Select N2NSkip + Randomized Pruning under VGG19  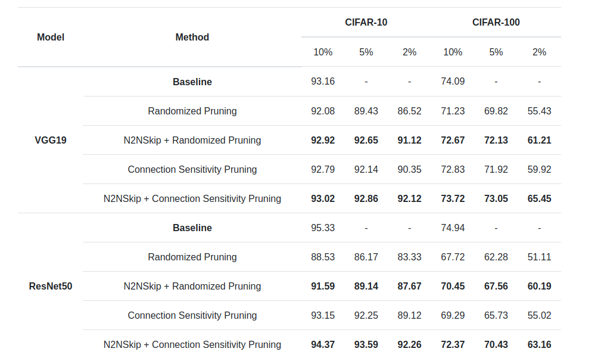(x=192, y=140)
